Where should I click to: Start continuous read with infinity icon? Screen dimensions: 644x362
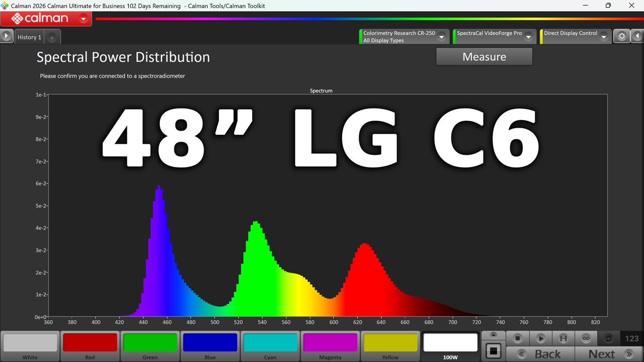pyautogui.click(x=586, y=338)
